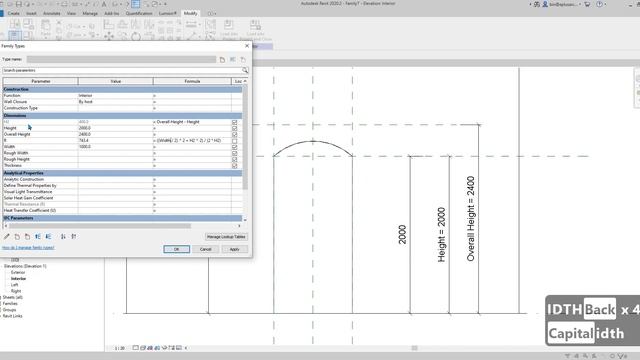Click 'Overall Height = 2400' dimension in drawing
This screenshot has height=360, width=640.
click(471, 219)
